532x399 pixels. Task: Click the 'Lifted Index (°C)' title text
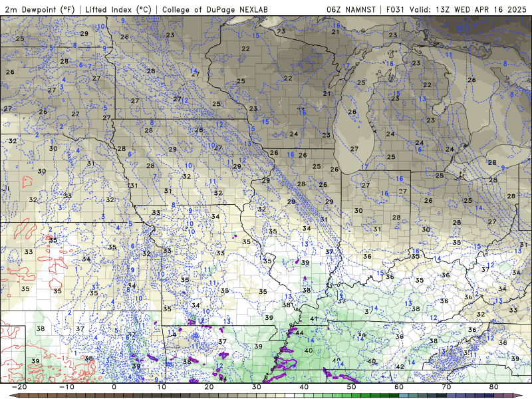[x=118, y=9]
